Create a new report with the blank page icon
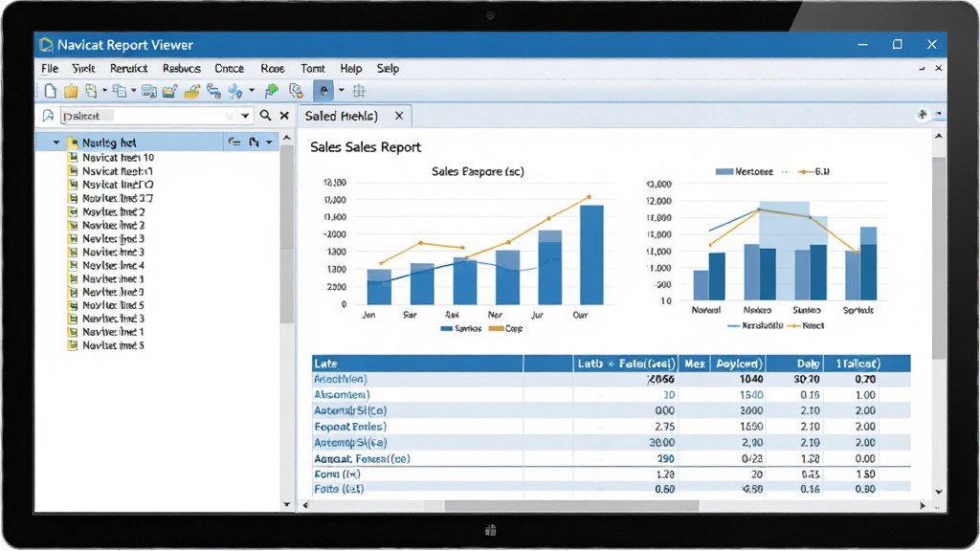 click(51, 91)
